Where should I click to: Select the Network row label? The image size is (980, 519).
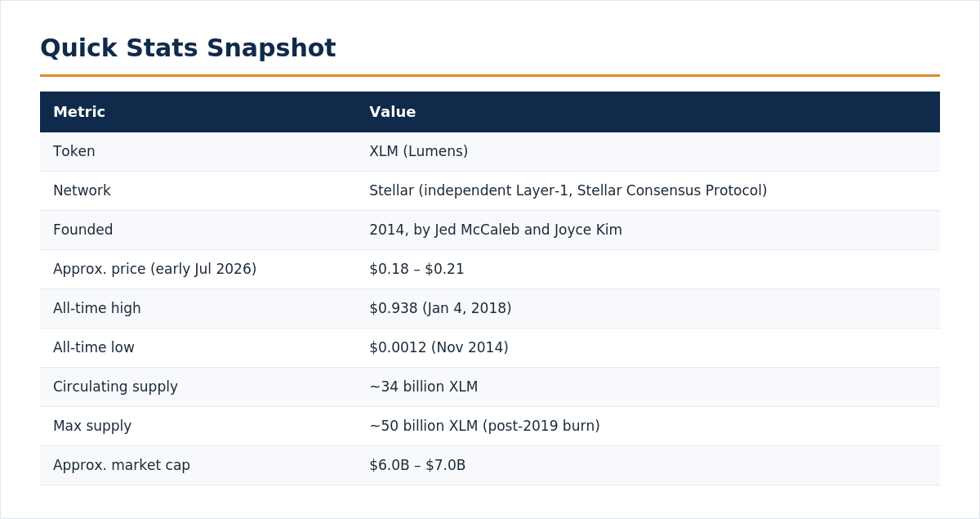point(82,190)
